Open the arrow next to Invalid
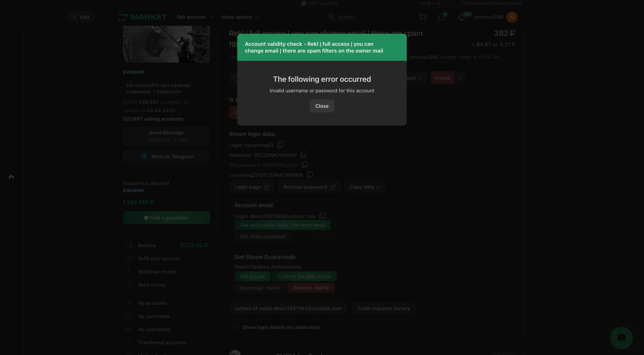This screenshot has height=355, width=644. tap(459, 78)
